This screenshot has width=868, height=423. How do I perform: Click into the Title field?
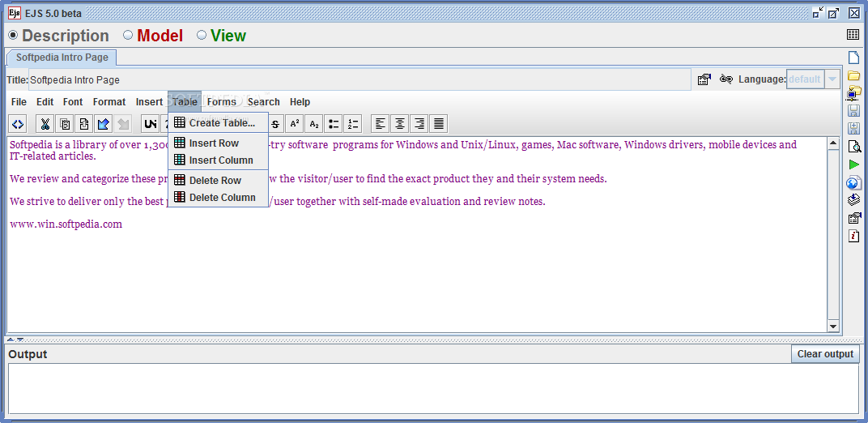[x=360, y=79]
